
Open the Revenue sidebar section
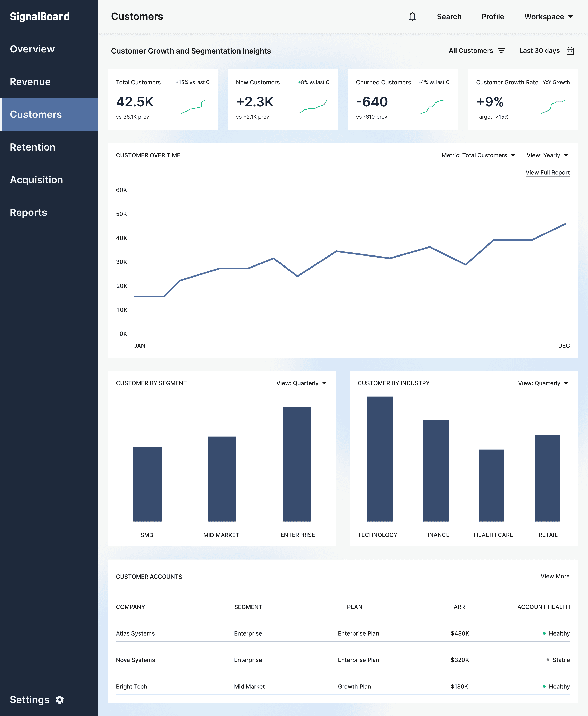pos(30,82)
